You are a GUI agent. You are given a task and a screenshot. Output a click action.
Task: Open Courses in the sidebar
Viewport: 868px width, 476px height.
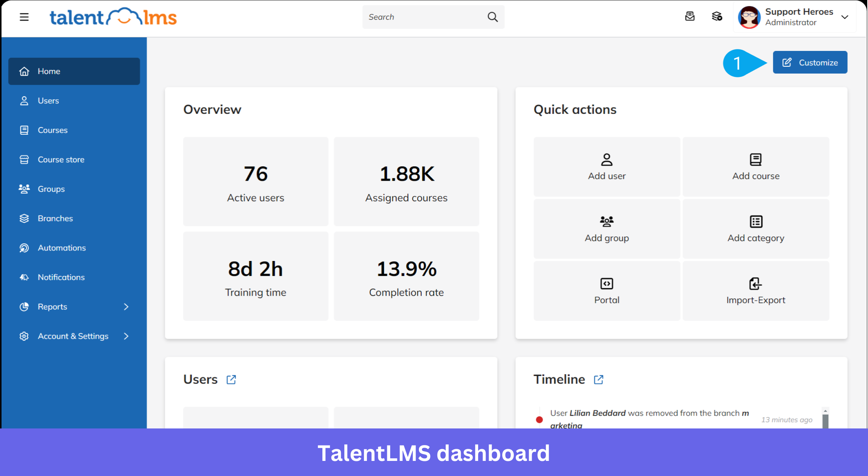coord(74,130)
